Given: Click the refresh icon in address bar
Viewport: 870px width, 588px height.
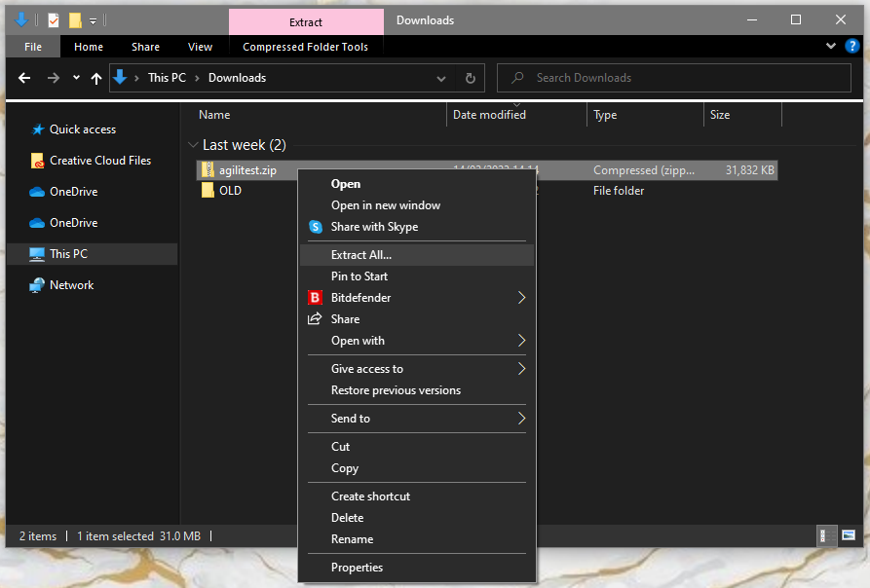Looking at the screenshot, I should tap(469, 78).
